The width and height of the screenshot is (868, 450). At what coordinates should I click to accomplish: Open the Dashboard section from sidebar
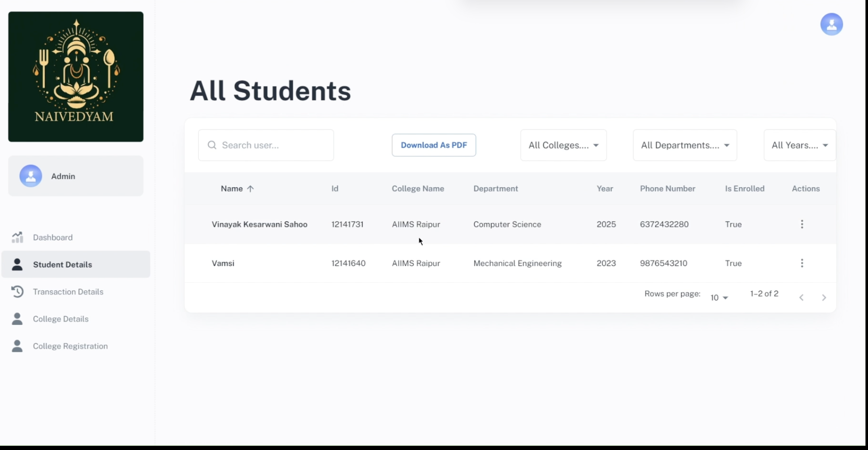point(52,237)
